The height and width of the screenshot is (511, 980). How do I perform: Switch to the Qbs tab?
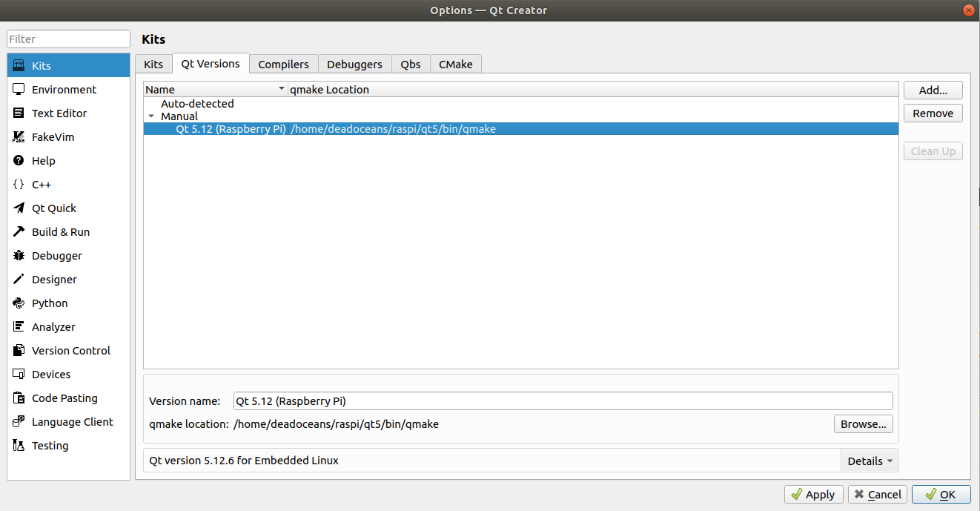tap(411, 65)
